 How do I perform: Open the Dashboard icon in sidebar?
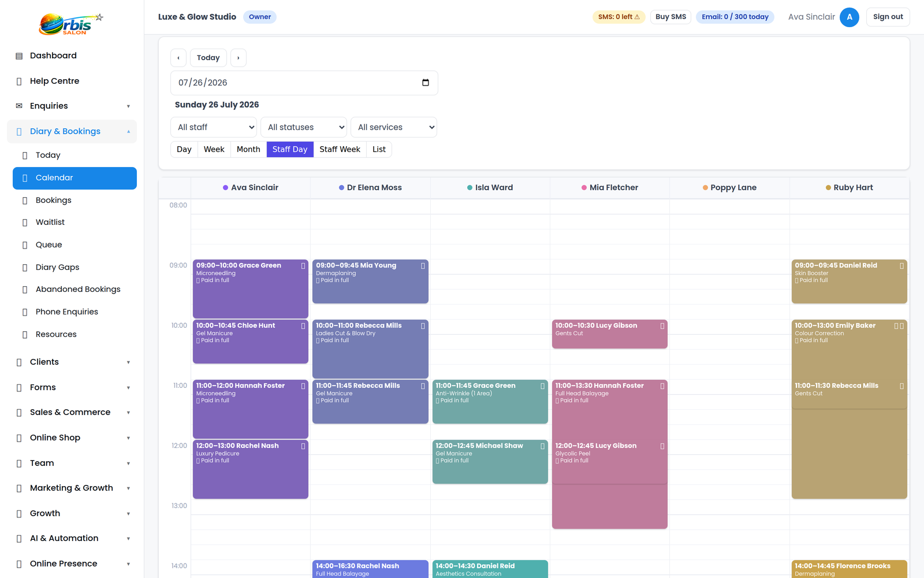pos(19,56)
